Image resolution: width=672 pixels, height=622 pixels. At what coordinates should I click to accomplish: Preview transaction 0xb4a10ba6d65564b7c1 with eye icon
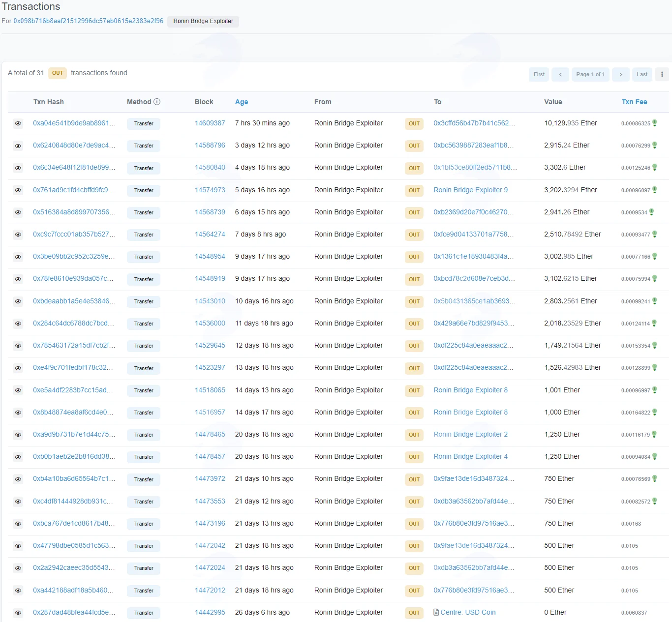point(18,479)
